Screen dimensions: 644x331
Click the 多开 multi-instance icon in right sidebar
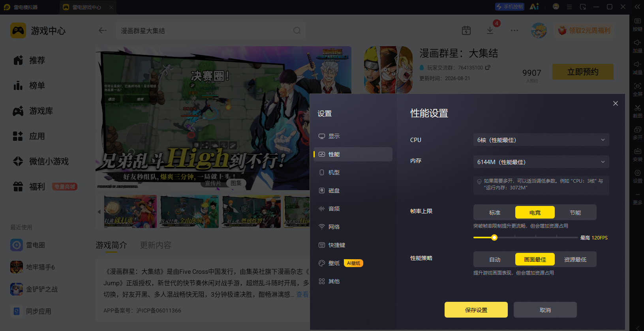(x=637, y=129)
